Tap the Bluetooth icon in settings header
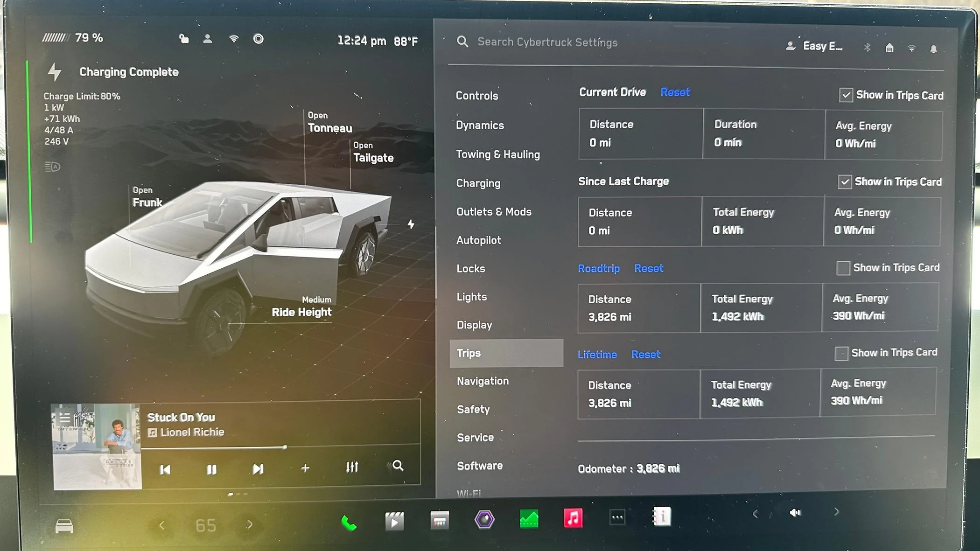Image resolution: width=980 pixels, height=551 pixels. (x=867, y=47)
